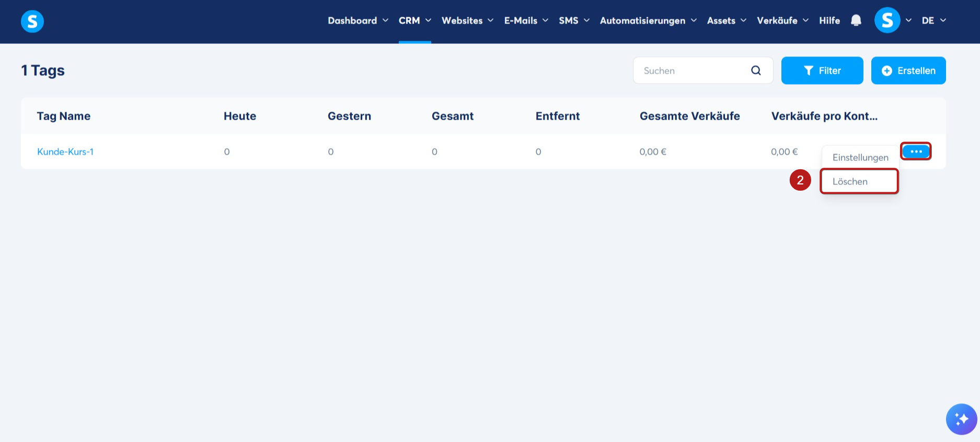Click the search magnifier icon
980x442 pixels.
click(x=756, y=71)
